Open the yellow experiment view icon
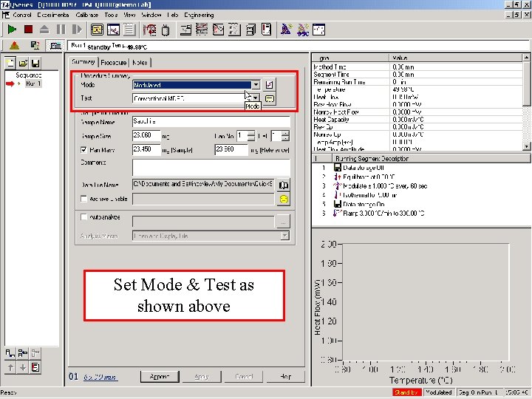The height and width of the screenshot is (399, 532). pyautogui.click(x=97, y=30)
